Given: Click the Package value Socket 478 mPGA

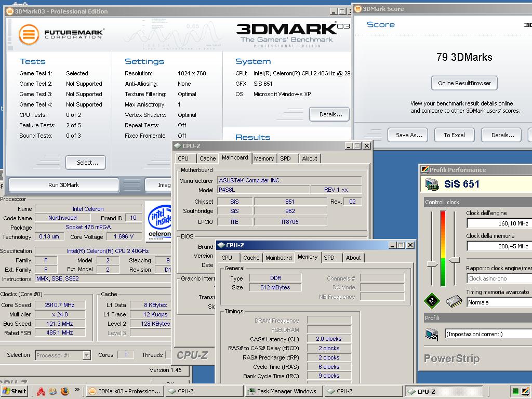Looking at the screenshot, I should 88,227.
